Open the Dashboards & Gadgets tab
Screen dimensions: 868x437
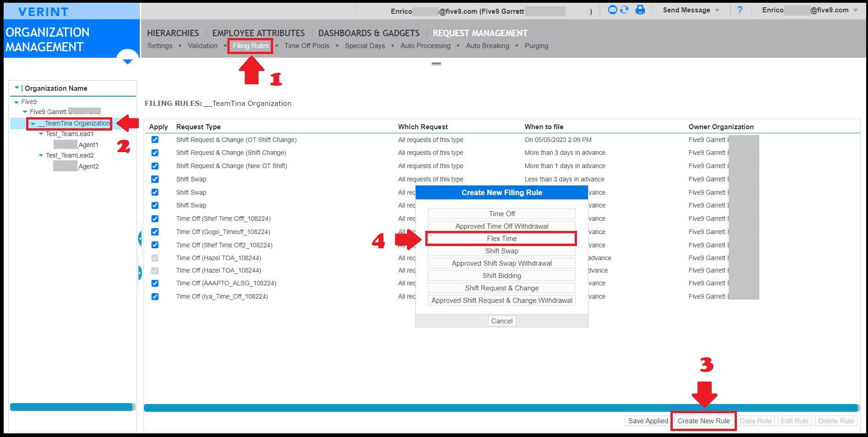tap(369, 33)
